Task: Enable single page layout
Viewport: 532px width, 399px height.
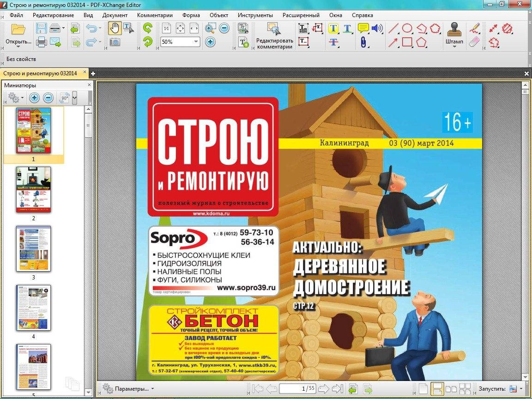Action: click(423, 388)
